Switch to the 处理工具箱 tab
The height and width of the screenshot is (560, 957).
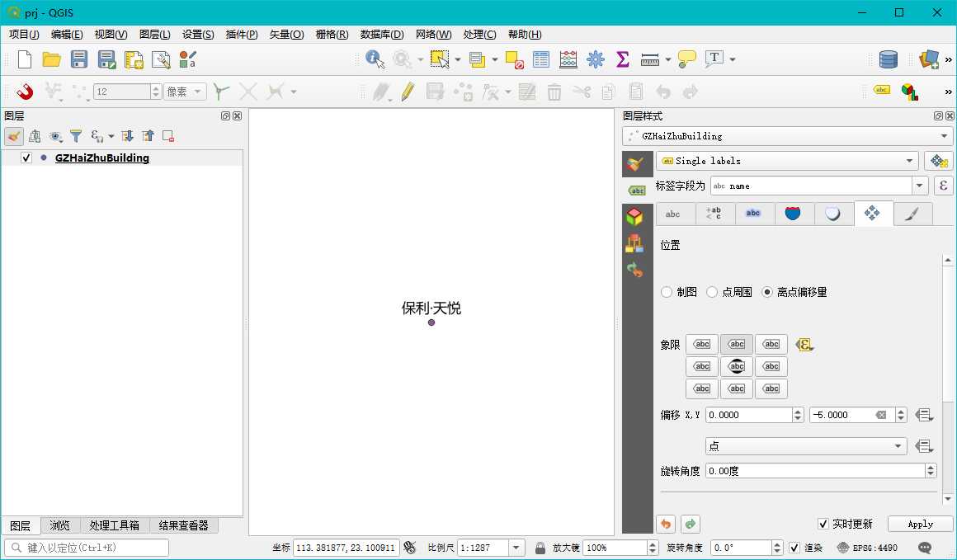(114, 525)
